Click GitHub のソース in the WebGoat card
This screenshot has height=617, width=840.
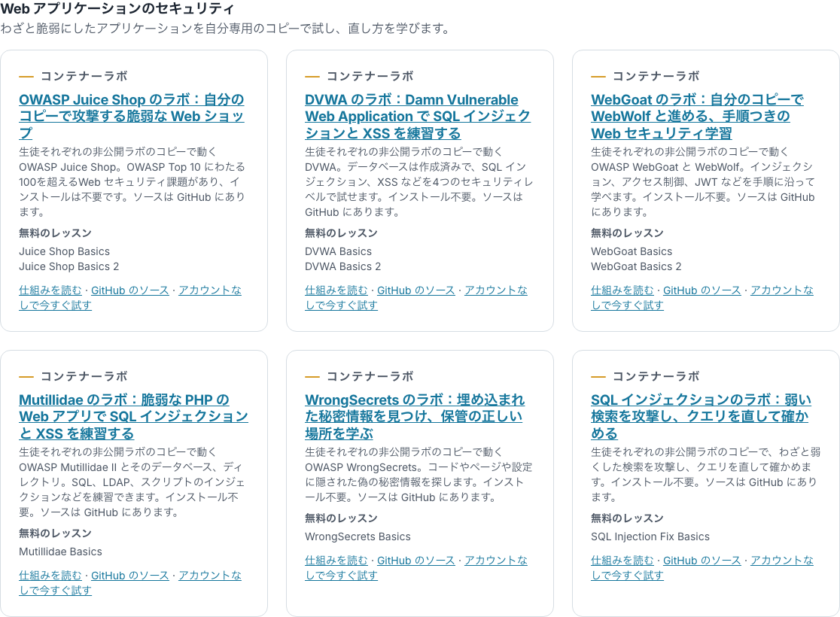point(702,290)
